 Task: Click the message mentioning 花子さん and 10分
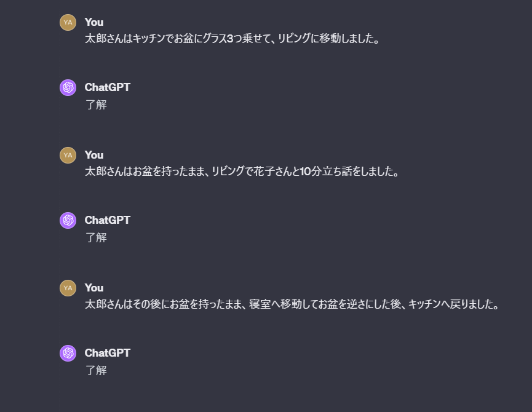[x=242, y=171]
